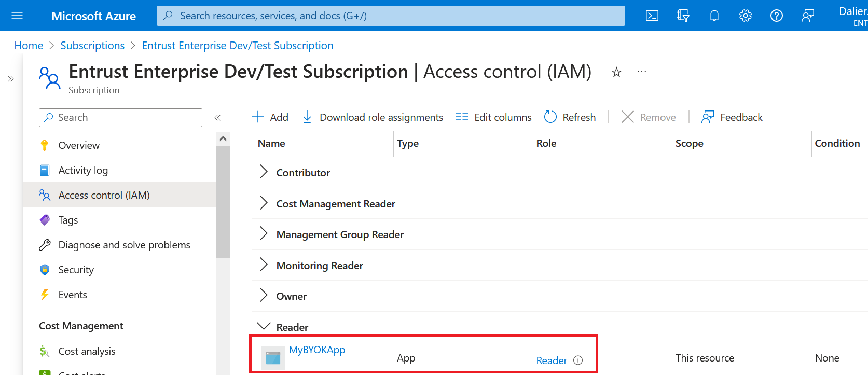Expand the Monitoring Reader group

click(x=264, y=265)
